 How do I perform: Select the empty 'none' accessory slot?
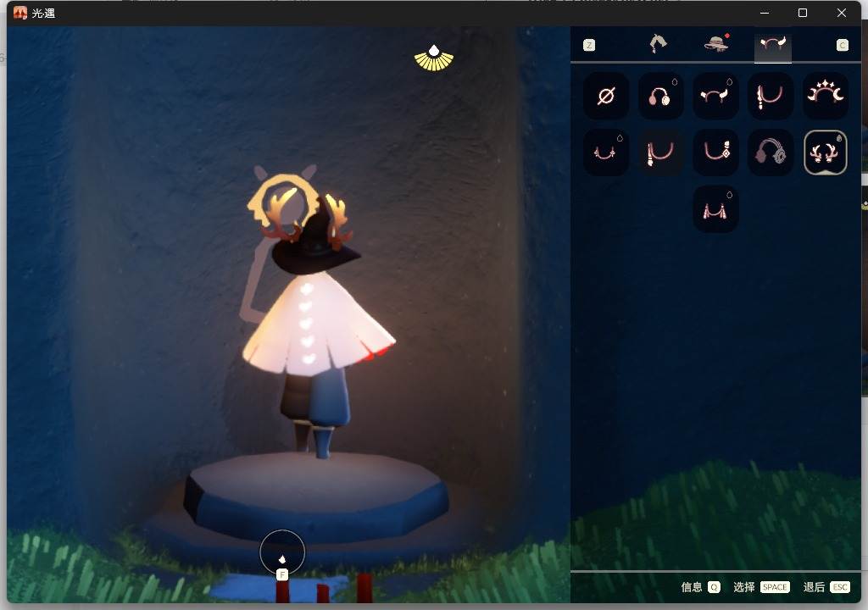point(606,96)
